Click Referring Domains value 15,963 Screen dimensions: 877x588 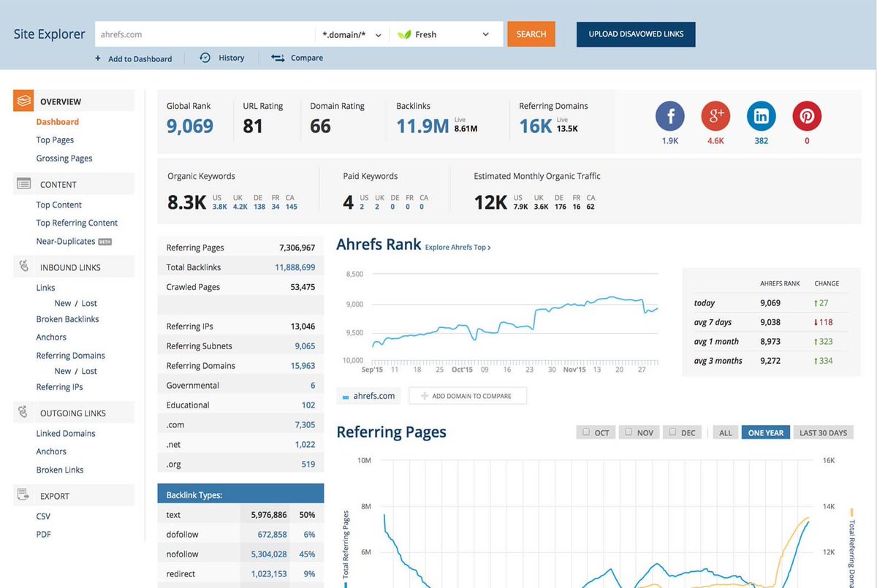(303, 366)
